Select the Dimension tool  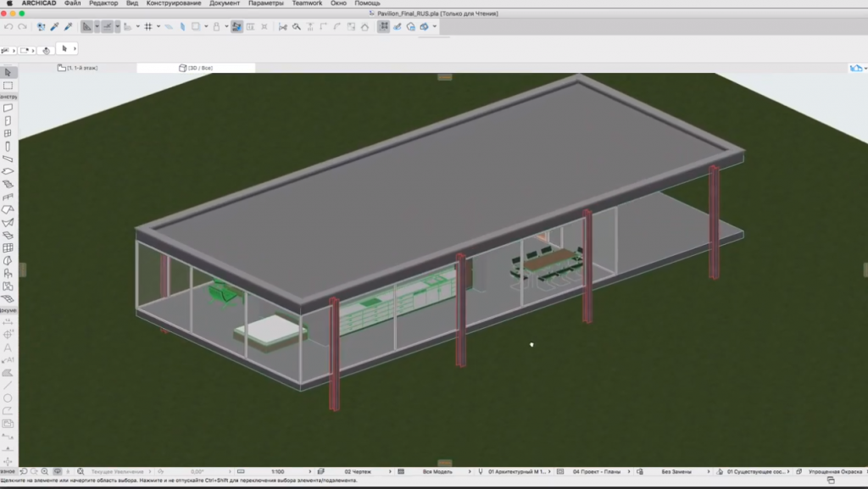[8, 321]
